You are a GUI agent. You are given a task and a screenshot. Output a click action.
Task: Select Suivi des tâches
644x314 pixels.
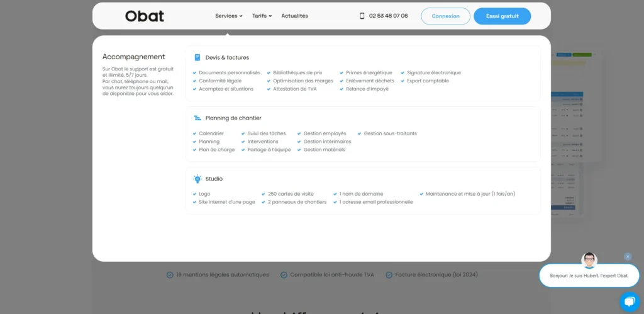pos(267,133)
